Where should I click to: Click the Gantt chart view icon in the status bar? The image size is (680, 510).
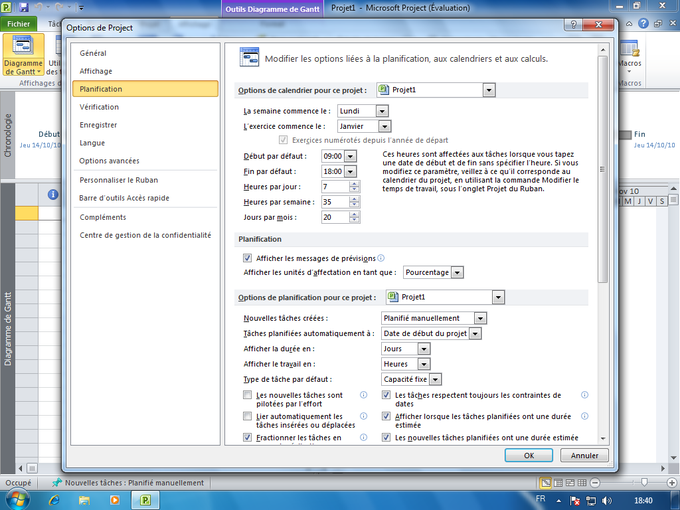click(545, 482)
